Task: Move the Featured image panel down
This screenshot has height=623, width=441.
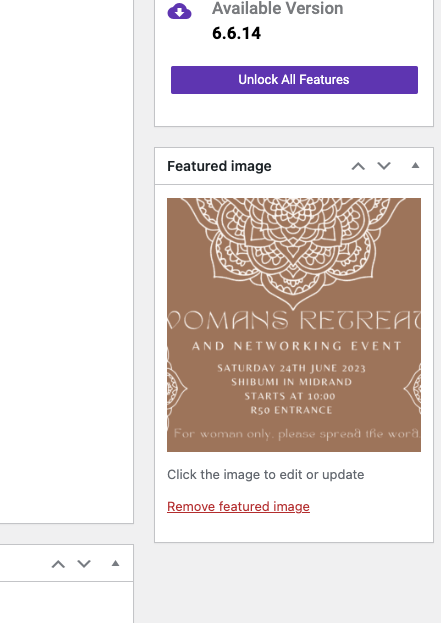Action: (x=384, y=166)
